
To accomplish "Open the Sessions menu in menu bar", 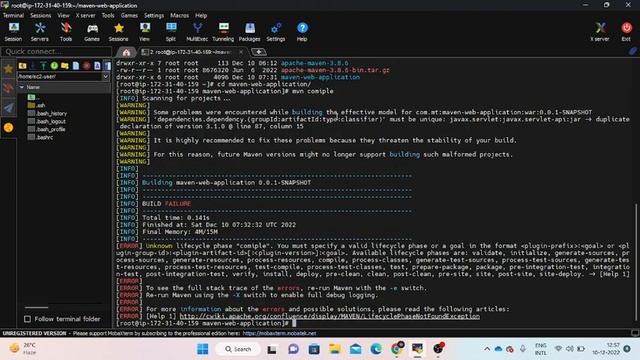I will coord(41,16).
